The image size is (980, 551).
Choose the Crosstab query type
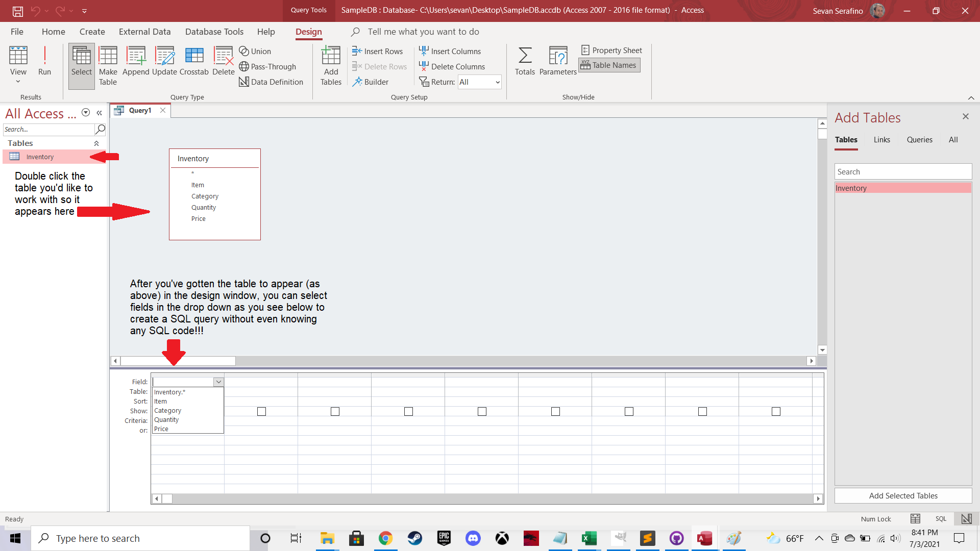pyautogui.click(x=194, y=61)
